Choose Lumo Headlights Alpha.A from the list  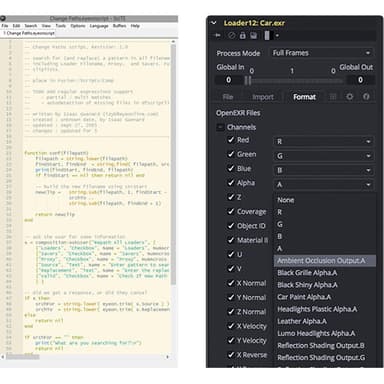pyautogui.click(x=325, y=333)
